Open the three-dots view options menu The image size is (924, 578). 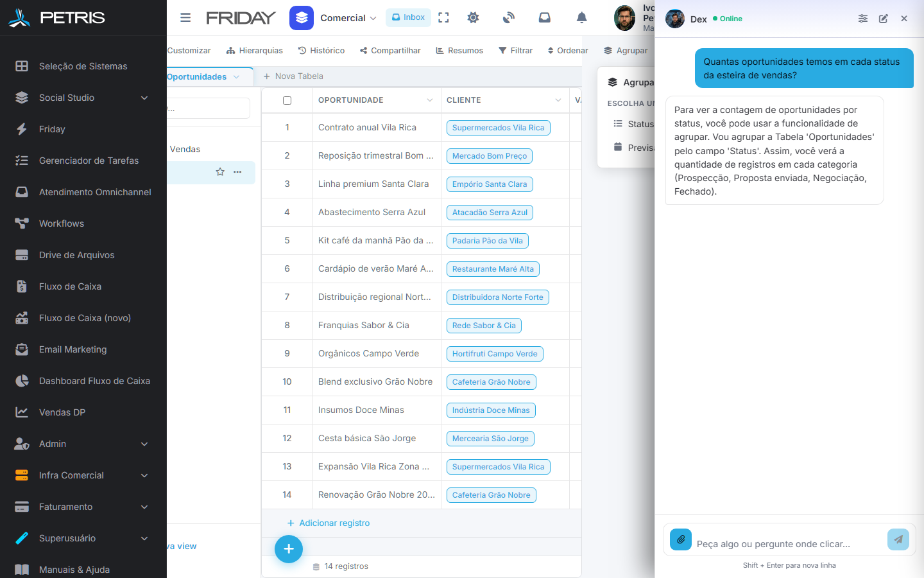[237, 172]
